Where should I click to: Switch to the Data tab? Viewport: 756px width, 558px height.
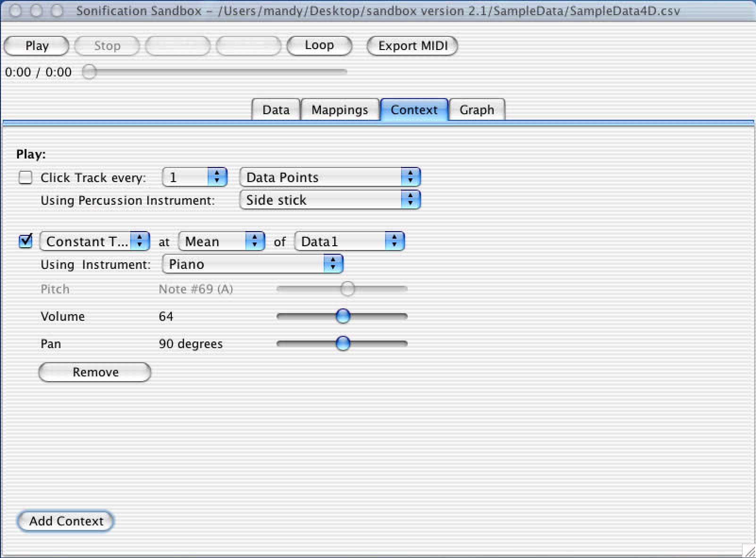(276, 109)
